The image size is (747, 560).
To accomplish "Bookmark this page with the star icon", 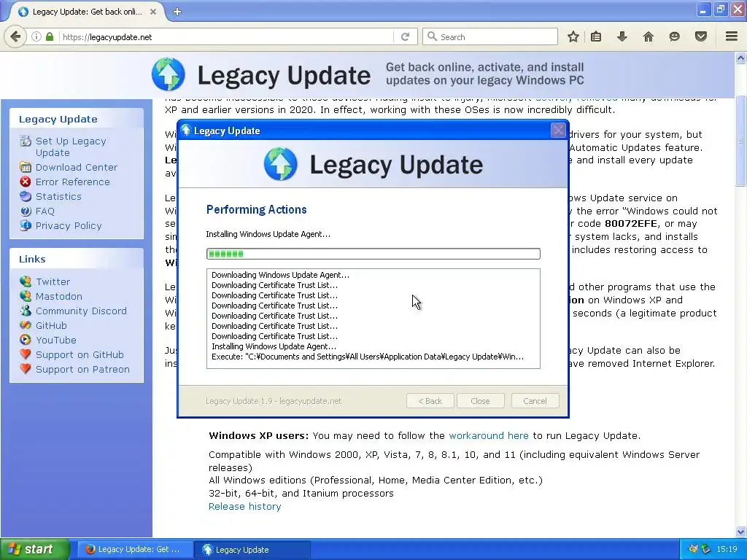I will coord(573,36).
